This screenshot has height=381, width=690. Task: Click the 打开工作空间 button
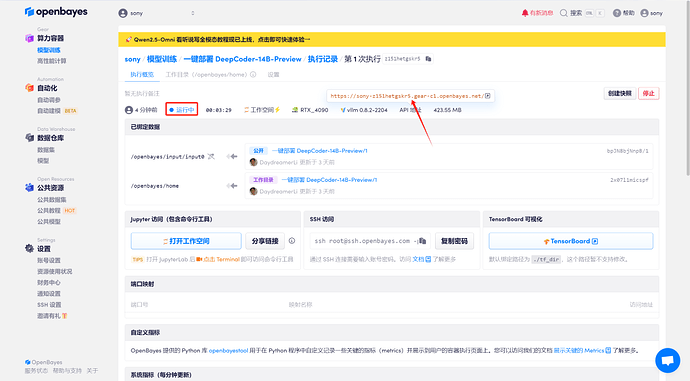186,241
